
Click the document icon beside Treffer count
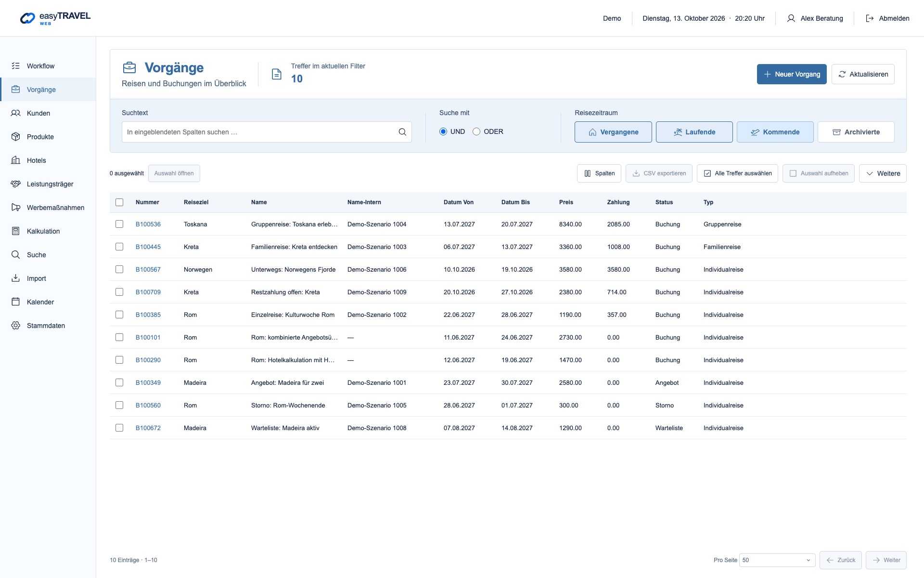tap(277, 74)
